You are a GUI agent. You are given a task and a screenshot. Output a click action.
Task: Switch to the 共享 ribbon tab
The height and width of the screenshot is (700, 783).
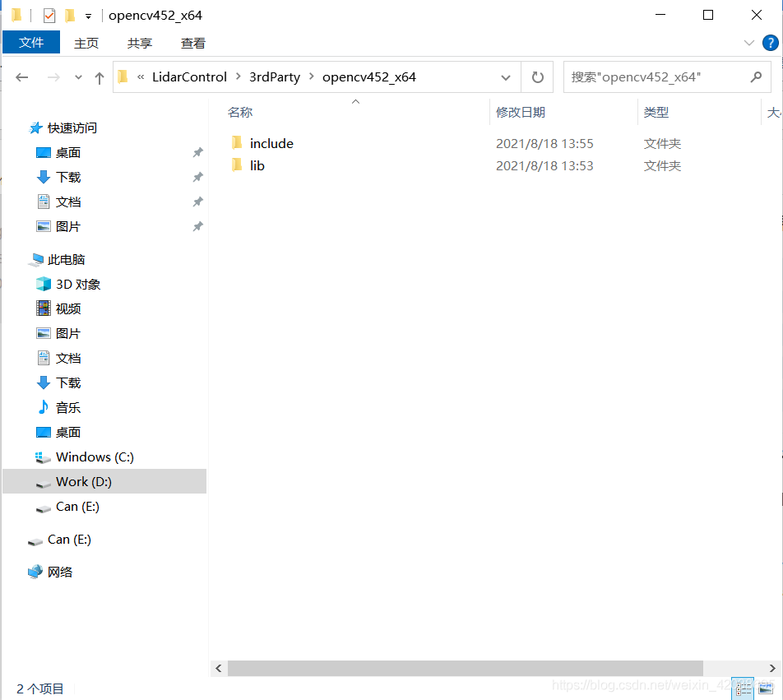click(139, 44)
